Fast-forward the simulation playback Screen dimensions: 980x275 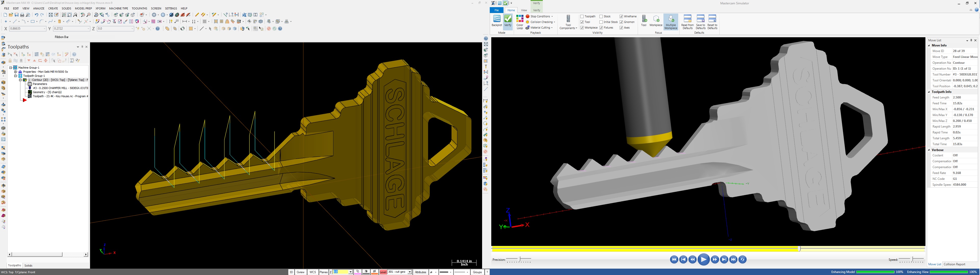(x=714, y=259)
